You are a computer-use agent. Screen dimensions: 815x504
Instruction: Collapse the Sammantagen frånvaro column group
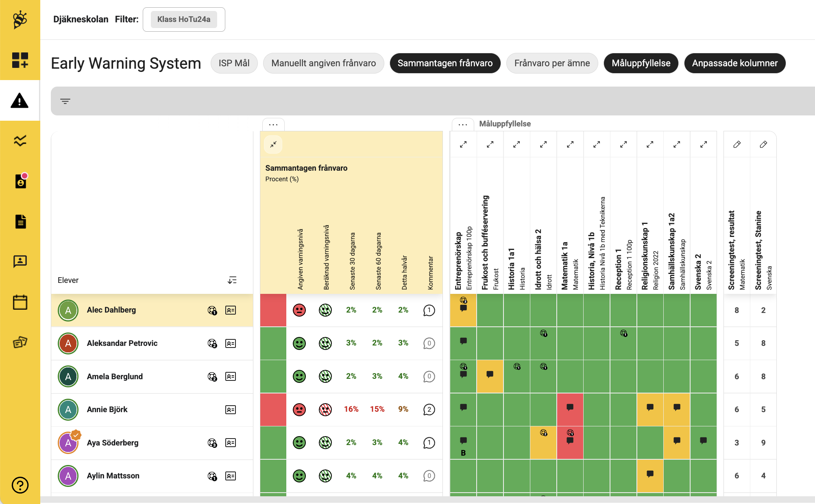pos(273,144)
